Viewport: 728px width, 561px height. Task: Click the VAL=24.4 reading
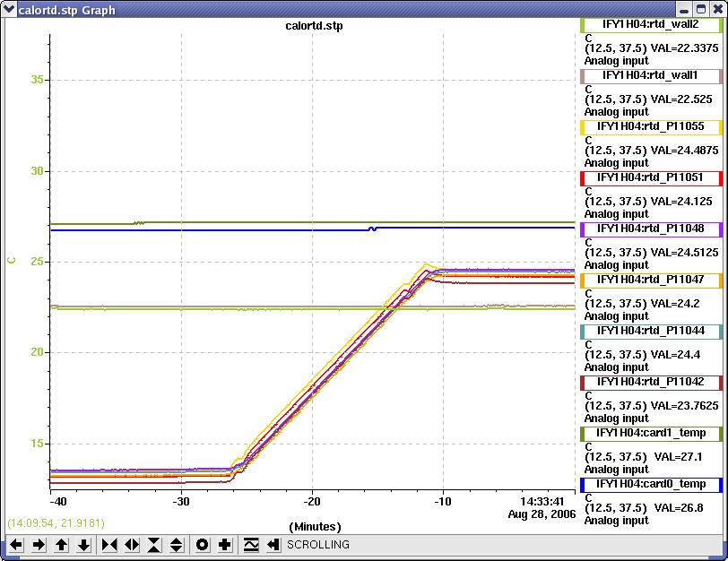[675, 355]
